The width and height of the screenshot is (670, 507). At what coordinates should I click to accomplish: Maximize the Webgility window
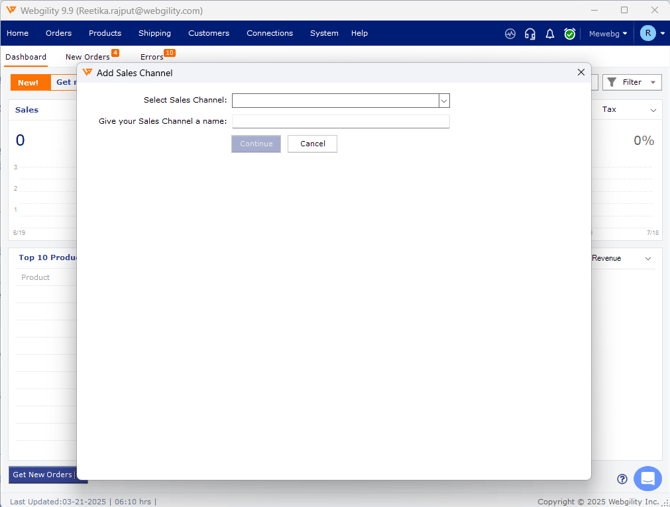pos(624,10)
